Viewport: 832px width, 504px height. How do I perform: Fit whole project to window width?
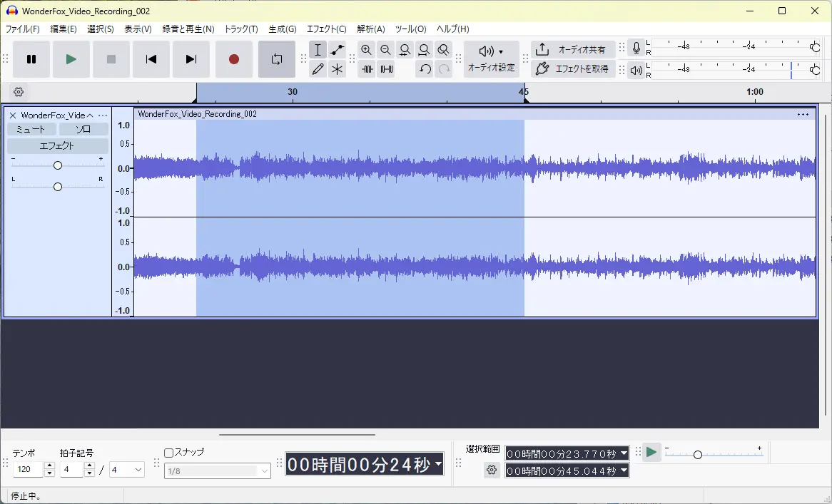coord(424,50)
